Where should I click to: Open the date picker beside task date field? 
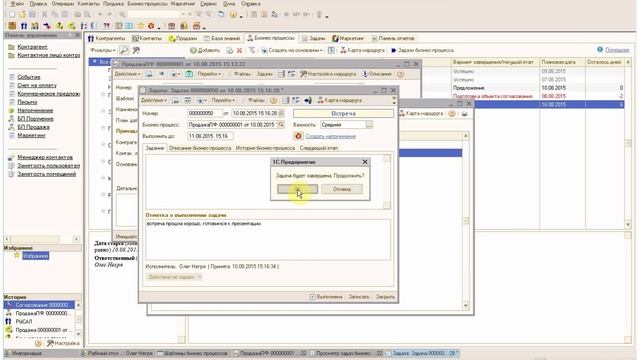281,113
